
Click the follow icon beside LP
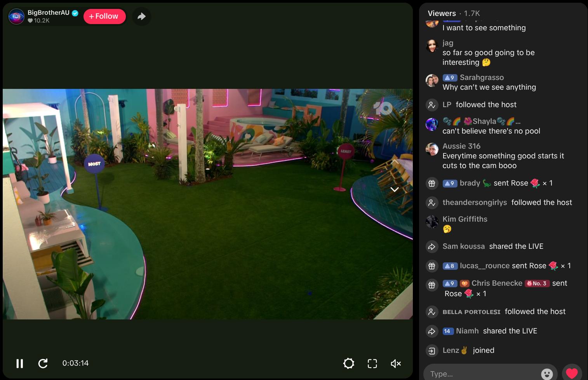pyautogui.click(x=431, y=105)
